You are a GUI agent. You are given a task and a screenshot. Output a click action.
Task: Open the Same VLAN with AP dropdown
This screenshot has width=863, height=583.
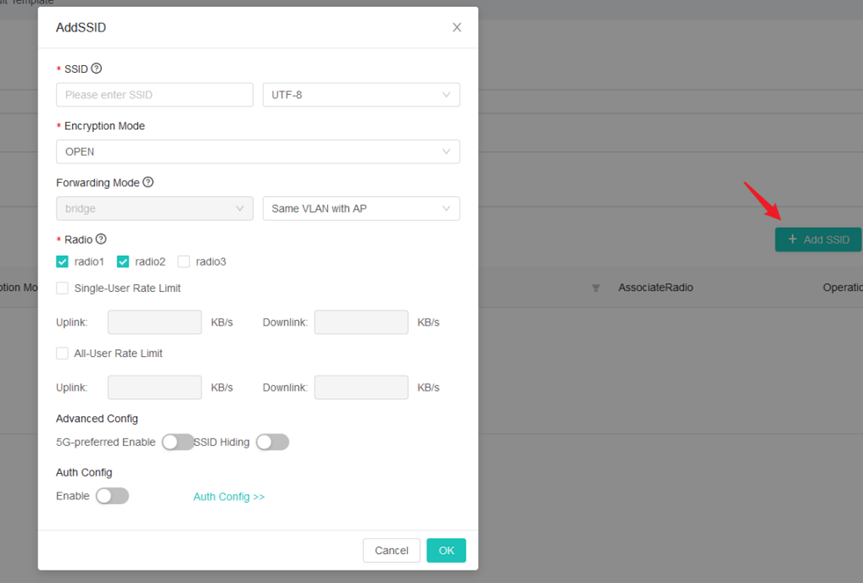(x=360, y=209)
